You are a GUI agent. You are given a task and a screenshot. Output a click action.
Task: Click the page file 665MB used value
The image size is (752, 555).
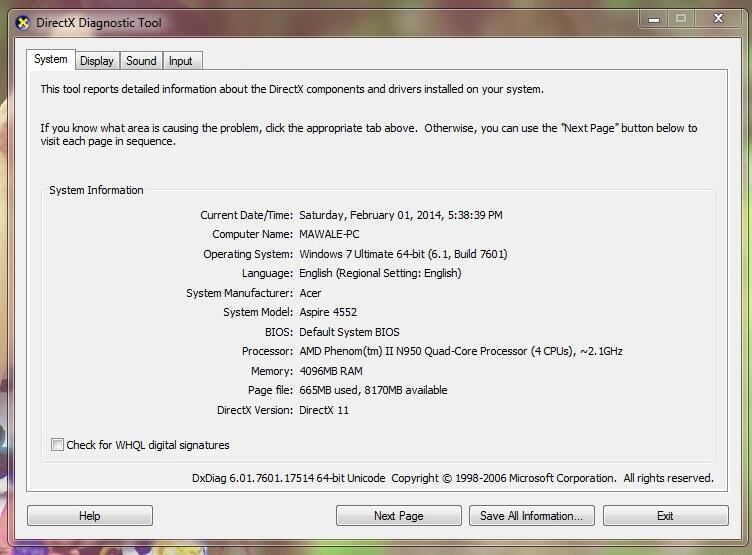pyautogui.click(x=373, y=390)
